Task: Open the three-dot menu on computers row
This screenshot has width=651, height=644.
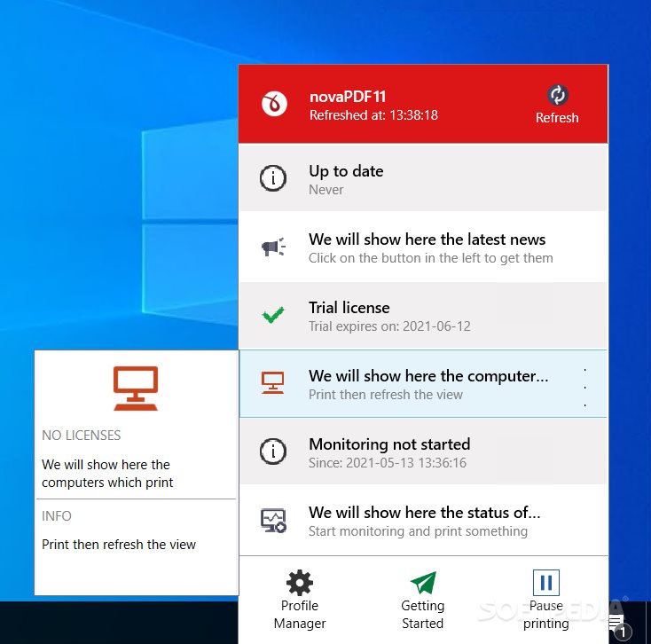Action: tap(585, 387)
